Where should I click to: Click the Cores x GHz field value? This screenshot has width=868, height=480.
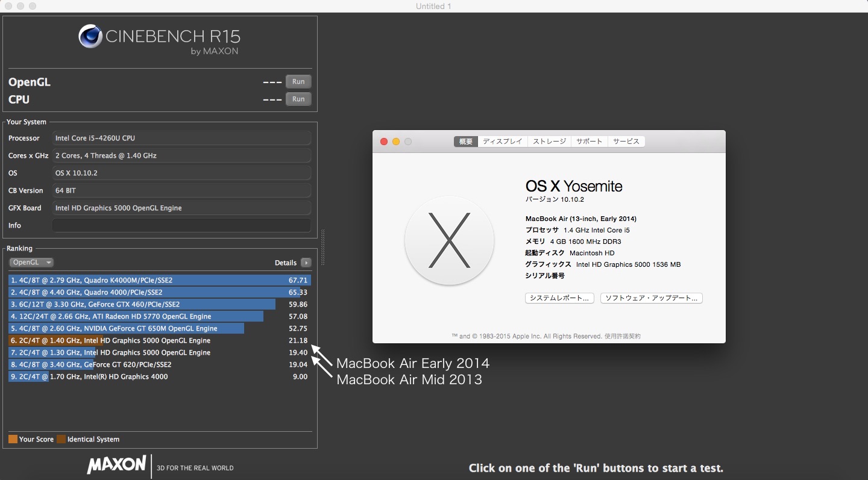(x=181, y=155)
